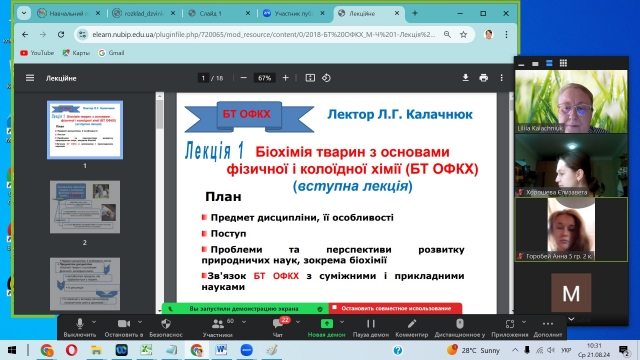Switch to the Навчальний tab
This screenshot has height=360, width=640.
point(69,13)
